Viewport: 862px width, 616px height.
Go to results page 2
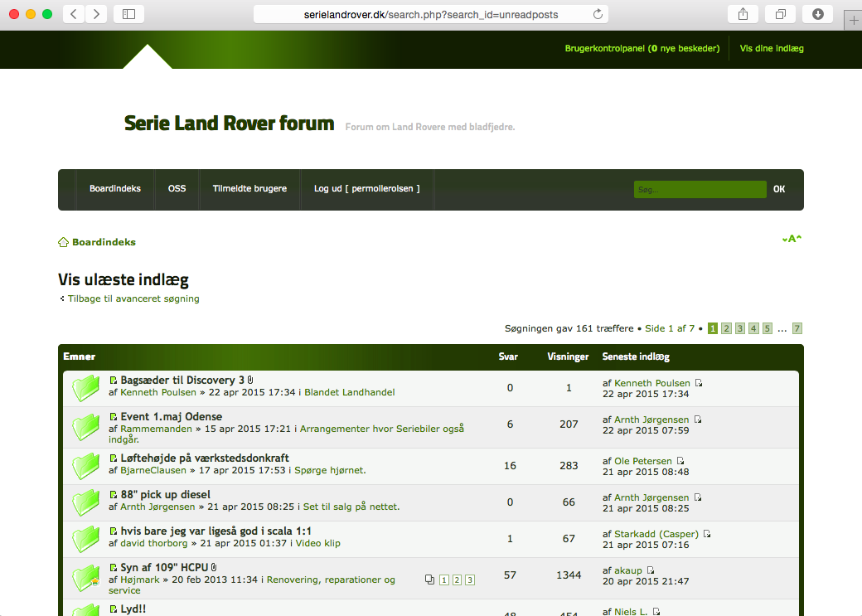click(726, 328)
